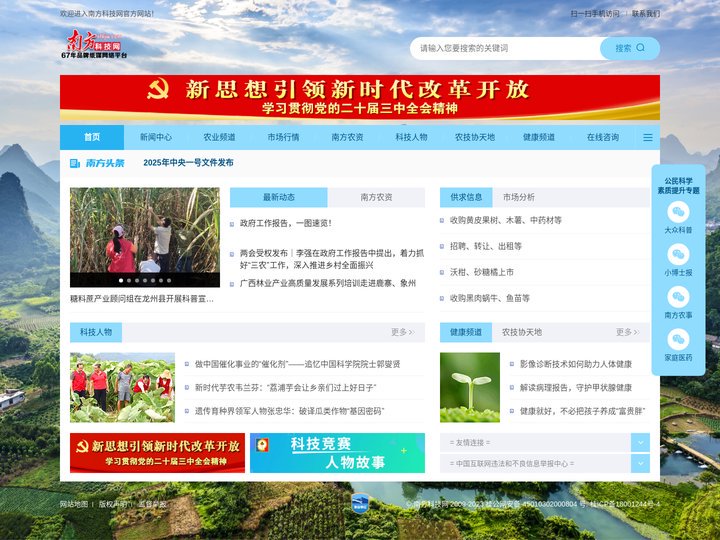
Task: Open the 大众科普 WeChat icon
Action: click(678, 212)
